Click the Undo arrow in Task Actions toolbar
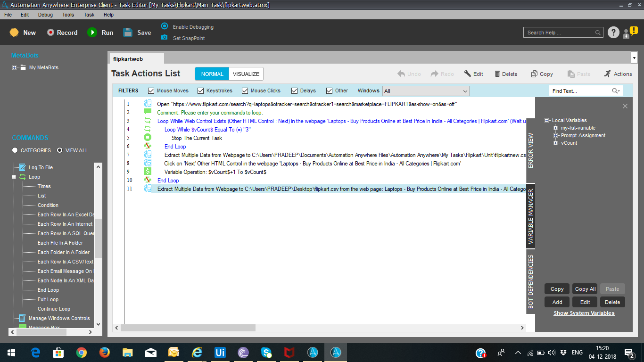Screen dimensions: 644x362 [401, 74]
